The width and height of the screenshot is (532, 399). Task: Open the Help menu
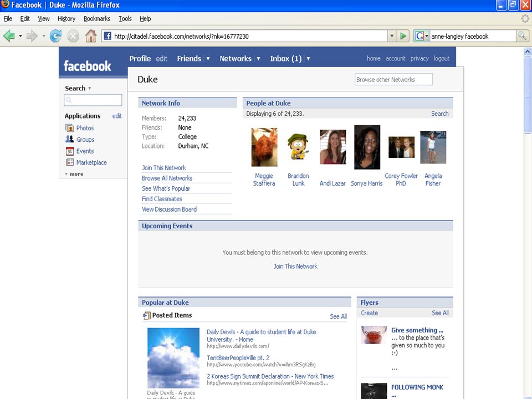(145, 19)
